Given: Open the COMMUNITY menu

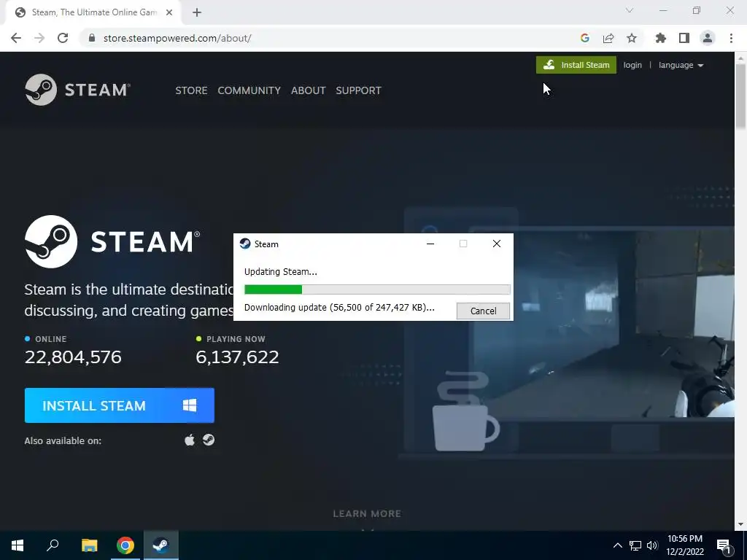Looking at the screenshot, I should (x=249, y=90).
